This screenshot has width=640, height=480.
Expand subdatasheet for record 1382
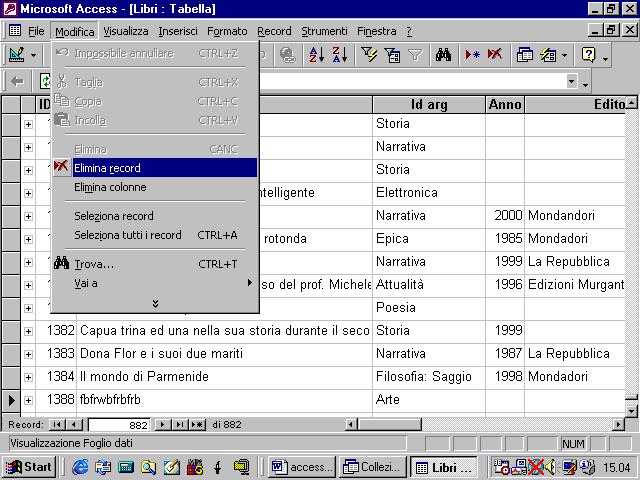28,331
